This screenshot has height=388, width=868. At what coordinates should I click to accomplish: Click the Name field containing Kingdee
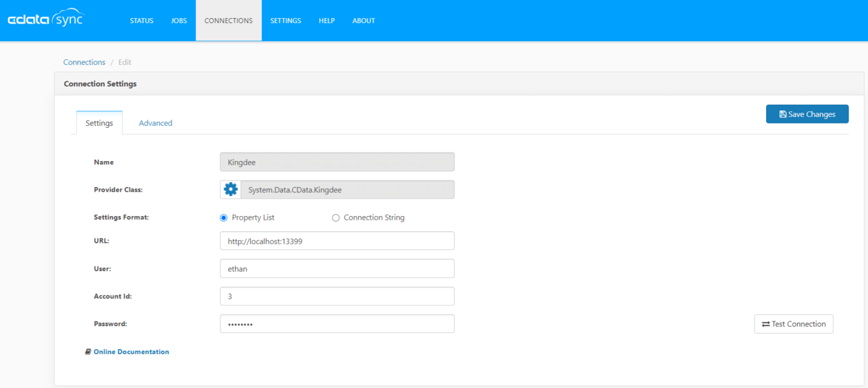click(x=337, y=163)
